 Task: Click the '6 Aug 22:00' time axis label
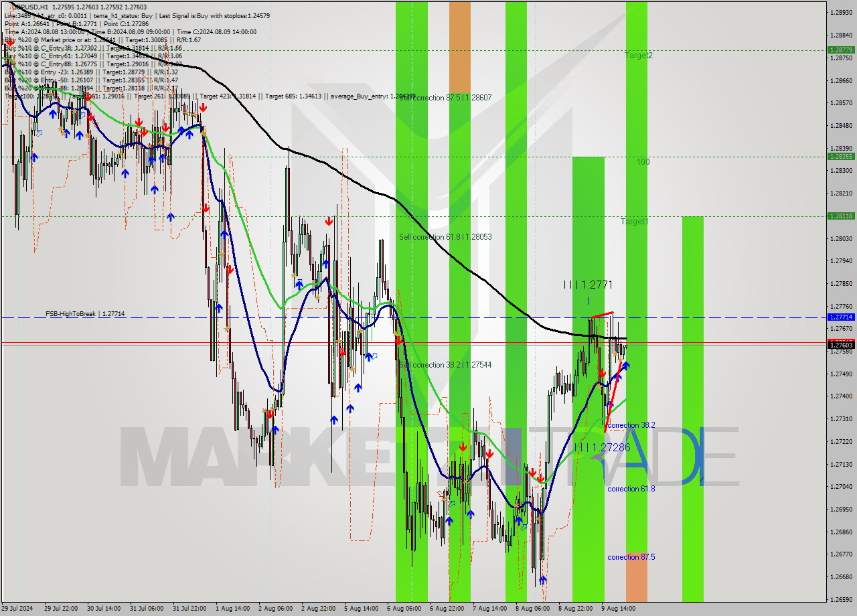click(x=447, y=609)
